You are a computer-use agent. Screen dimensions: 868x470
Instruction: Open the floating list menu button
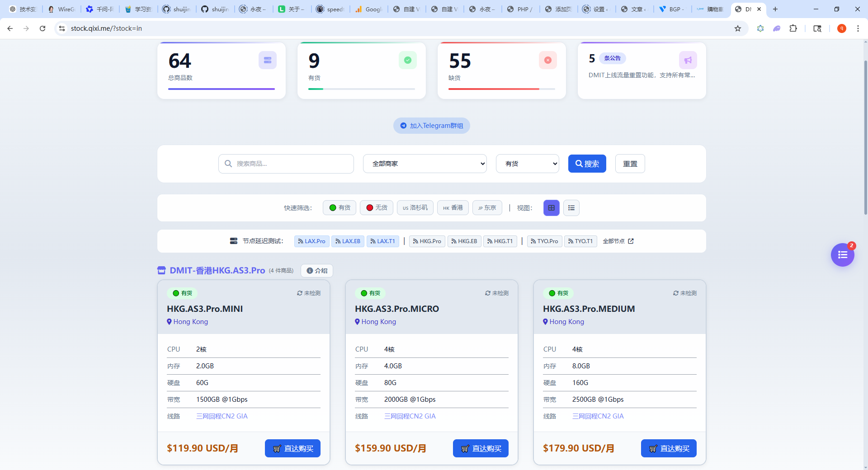pos(843,255)
